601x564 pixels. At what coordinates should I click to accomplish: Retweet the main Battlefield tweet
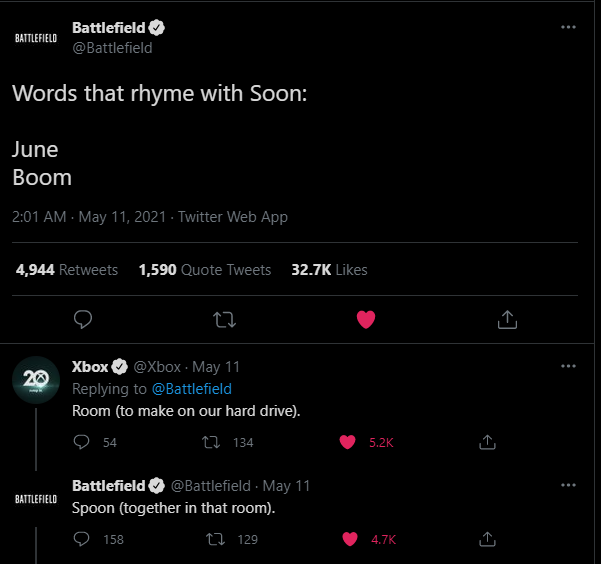pyautogui.click(x=226, y=319)
